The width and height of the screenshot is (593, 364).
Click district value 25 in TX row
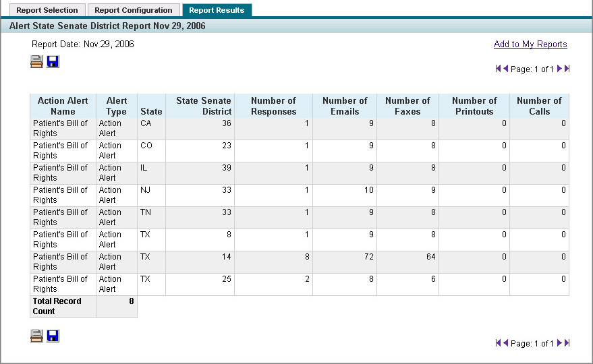[227, 279]
